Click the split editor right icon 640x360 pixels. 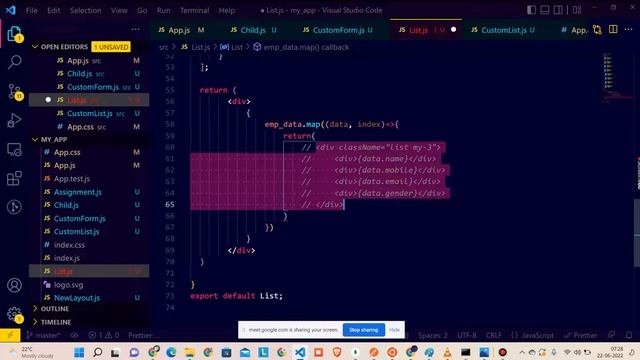pos(613,29)
